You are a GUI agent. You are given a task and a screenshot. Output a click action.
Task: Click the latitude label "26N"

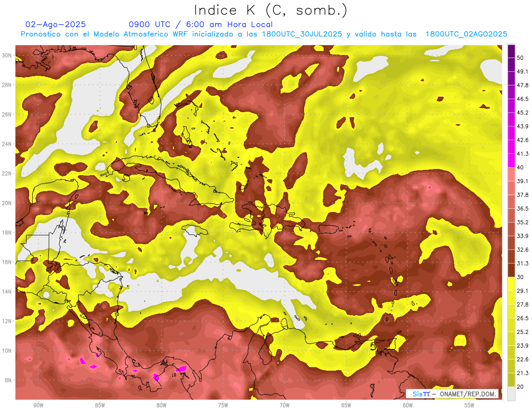click(x=7, y=114)
